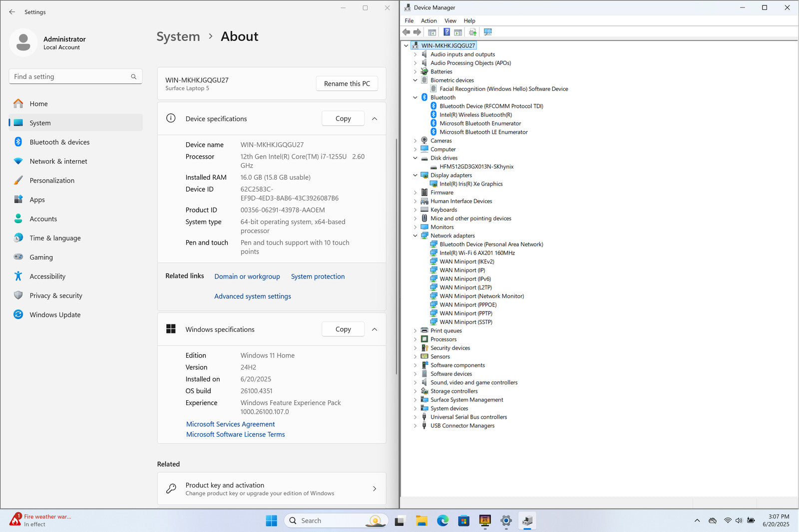Open Domain or workgroup link

[247, 276]
